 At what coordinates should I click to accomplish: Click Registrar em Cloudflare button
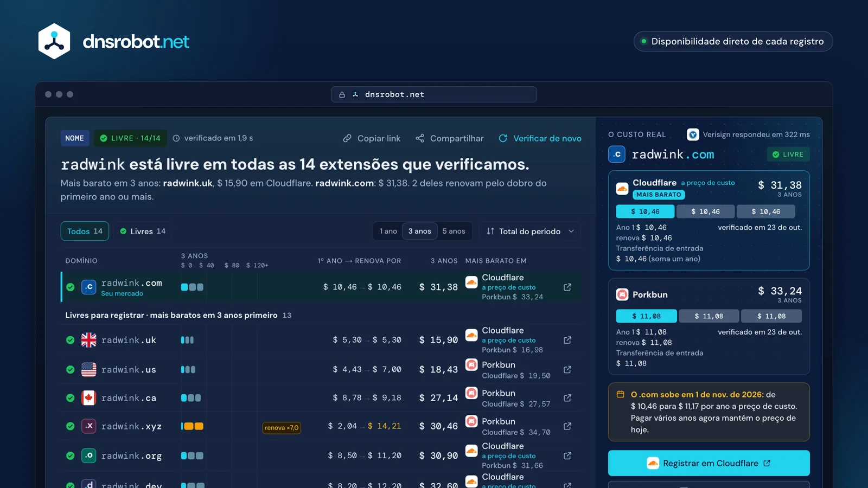[x=709, y=463]
